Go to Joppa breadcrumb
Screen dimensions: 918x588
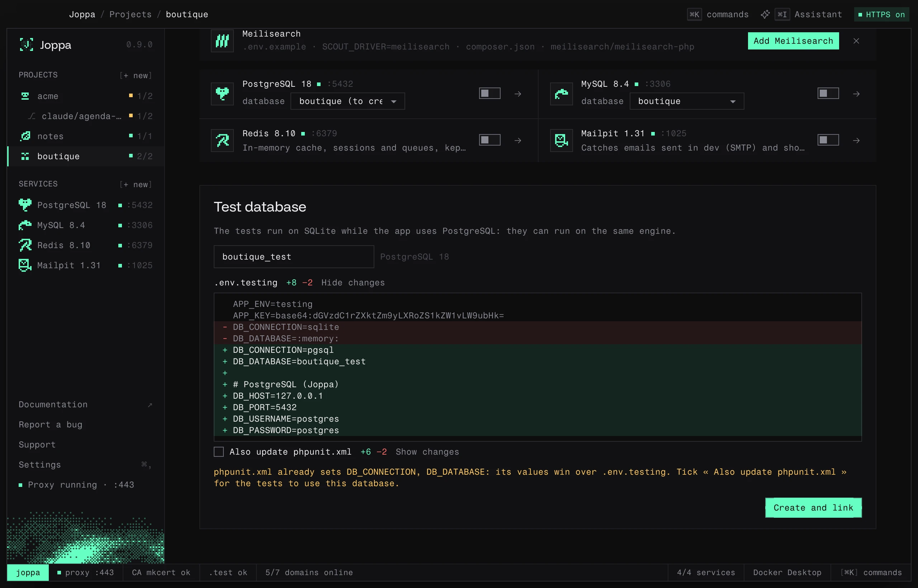tap(82, 14)
